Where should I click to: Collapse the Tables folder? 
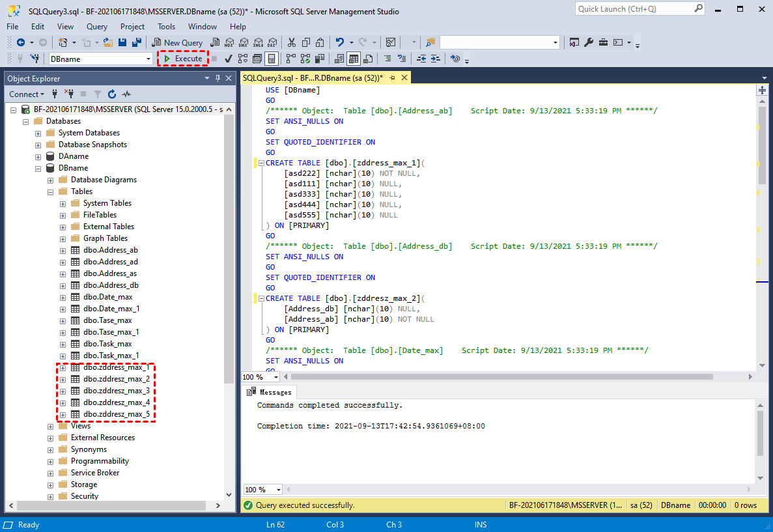[x=50, y=191]
